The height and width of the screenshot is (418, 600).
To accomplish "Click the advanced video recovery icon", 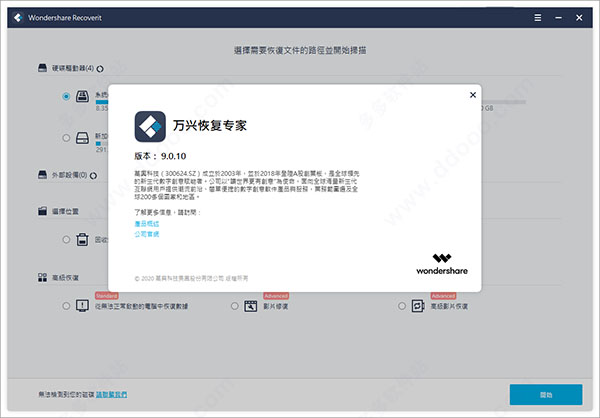I will 418,306.
